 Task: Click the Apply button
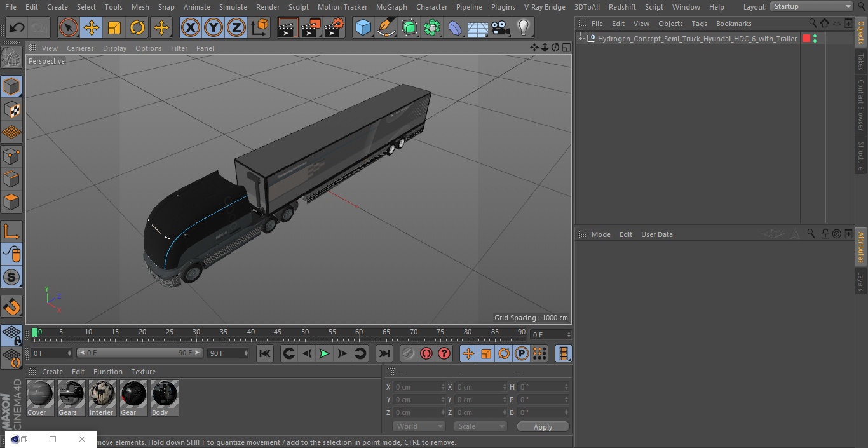click(x=543, y=427)
